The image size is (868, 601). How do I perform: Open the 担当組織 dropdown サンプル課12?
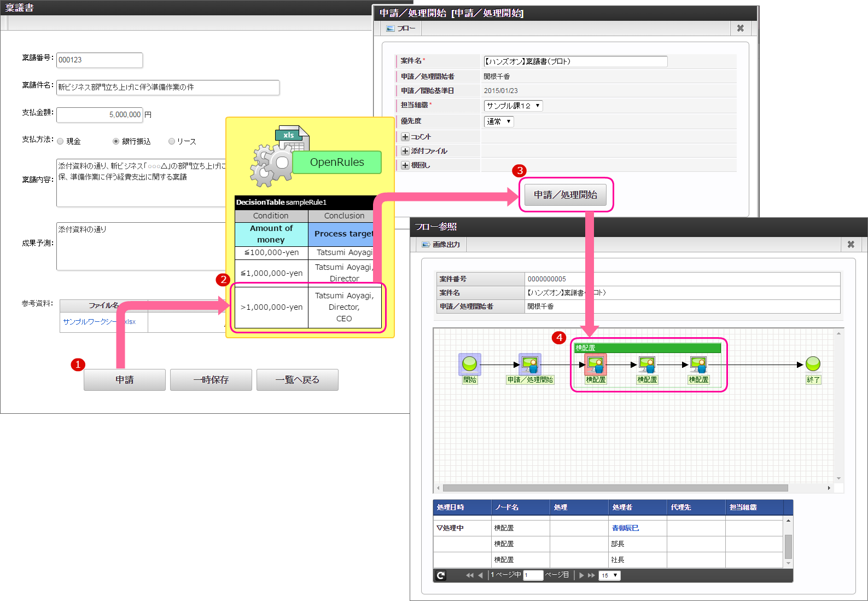coord(513,106)
